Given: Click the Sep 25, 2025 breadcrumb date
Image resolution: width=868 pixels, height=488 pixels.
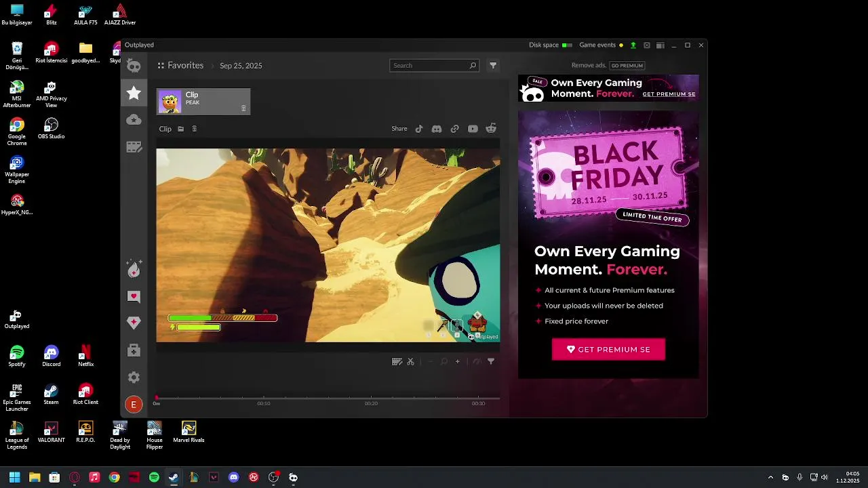Looking at the screenshot, I should coord(241,66).
